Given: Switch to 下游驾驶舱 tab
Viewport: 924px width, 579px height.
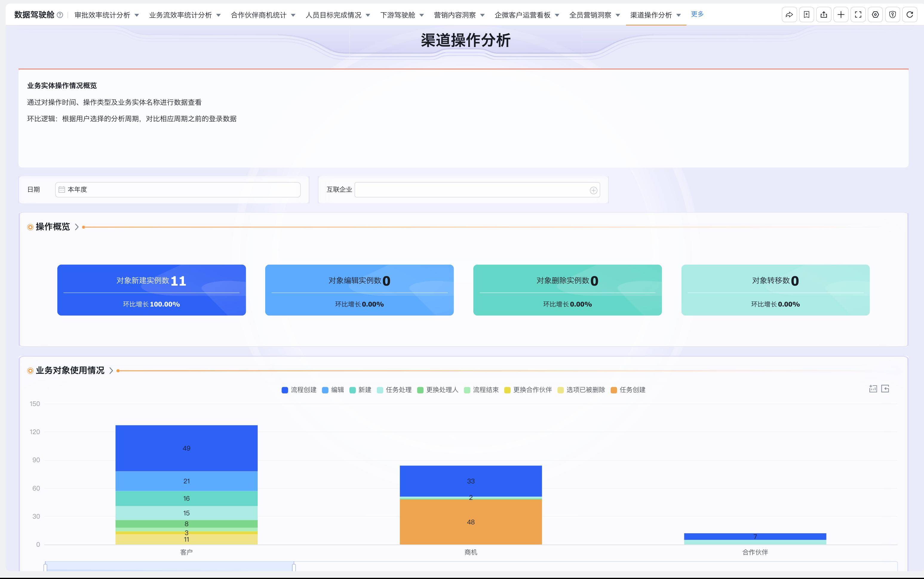Looking at the screenshot, I should [397, 15].
